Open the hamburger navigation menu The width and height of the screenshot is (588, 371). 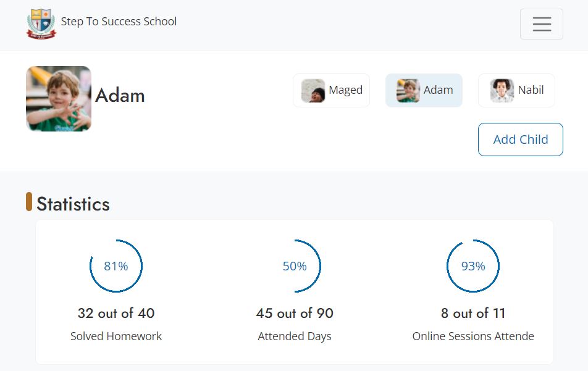(x=541, y=24)
